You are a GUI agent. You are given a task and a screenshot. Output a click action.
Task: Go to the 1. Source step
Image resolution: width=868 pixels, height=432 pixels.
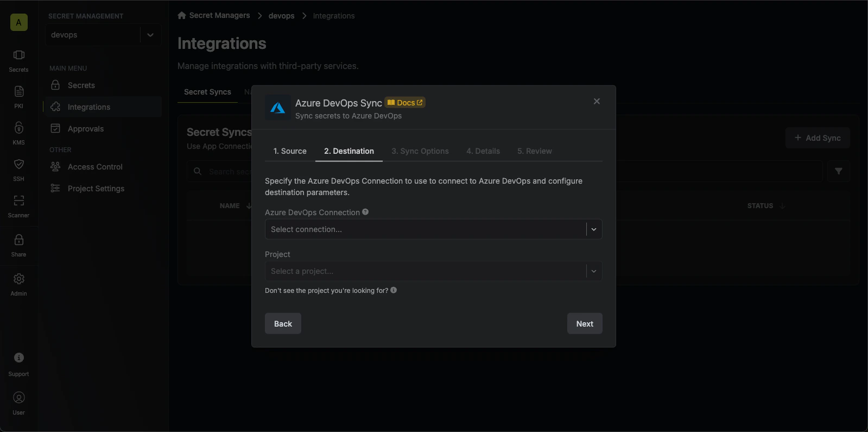tap(290, 151)
